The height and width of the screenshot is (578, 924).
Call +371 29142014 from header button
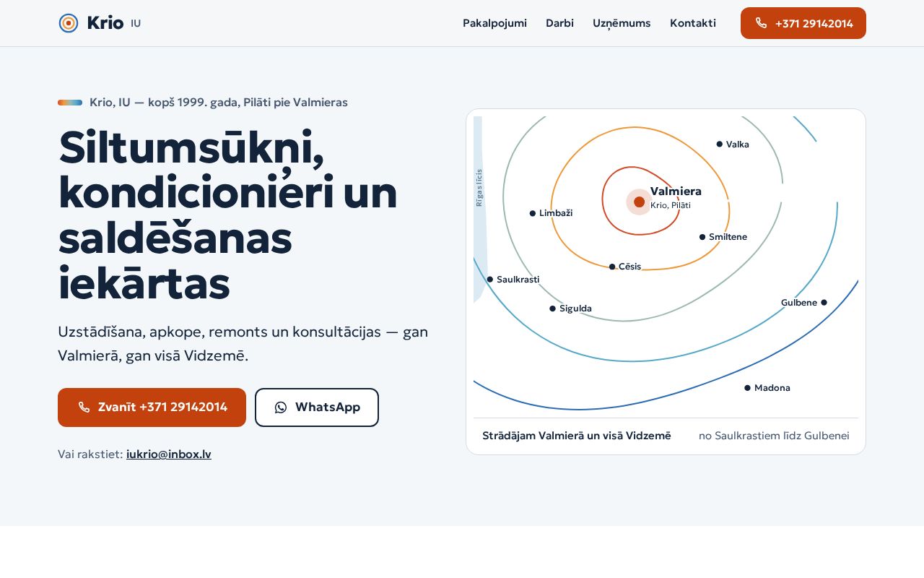click(803, 23)
